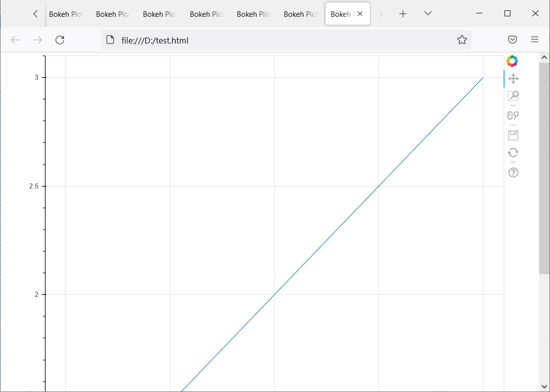Activate the Box Zoom tool
This screenshot has height=392, width=550.
513,95
